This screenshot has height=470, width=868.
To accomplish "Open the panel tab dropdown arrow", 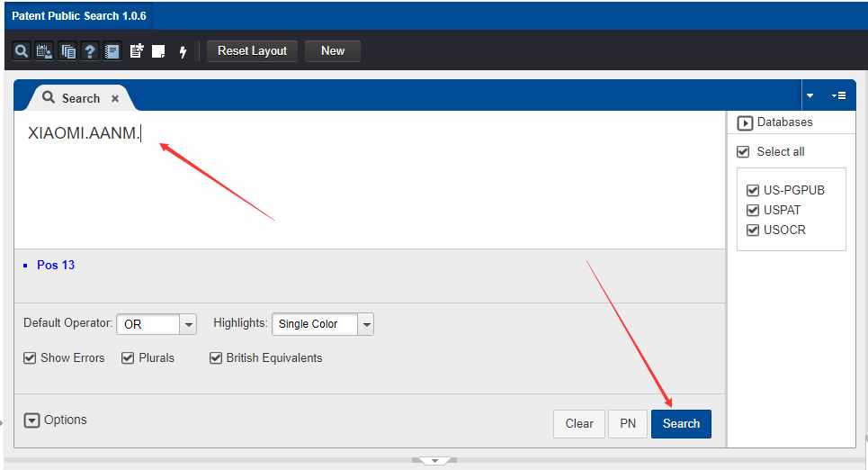I will 810,95.
